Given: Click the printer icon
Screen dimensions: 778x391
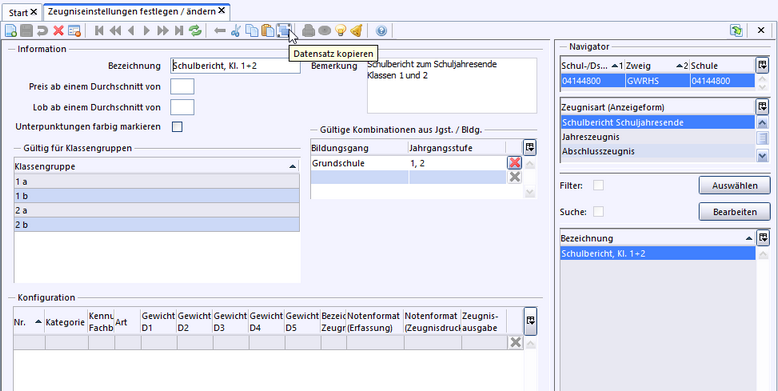Looking at the screenshot, I should click(309, 31).
